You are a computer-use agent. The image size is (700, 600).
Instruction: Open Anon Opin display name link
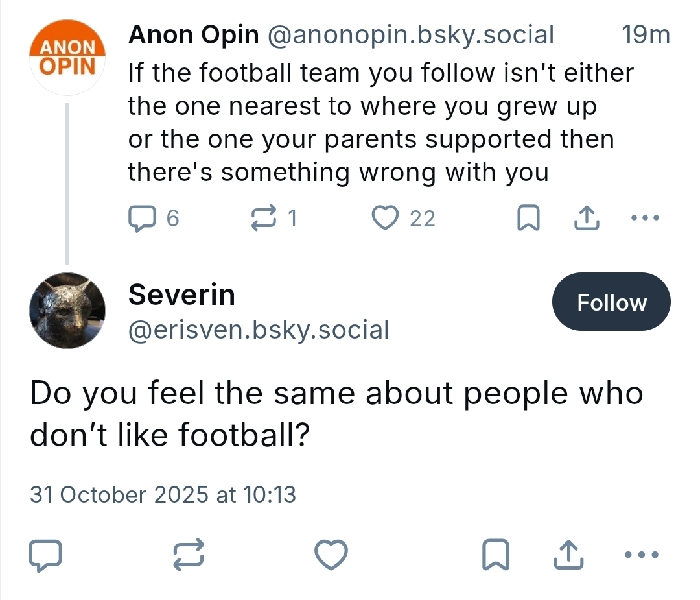pos(193,35)
